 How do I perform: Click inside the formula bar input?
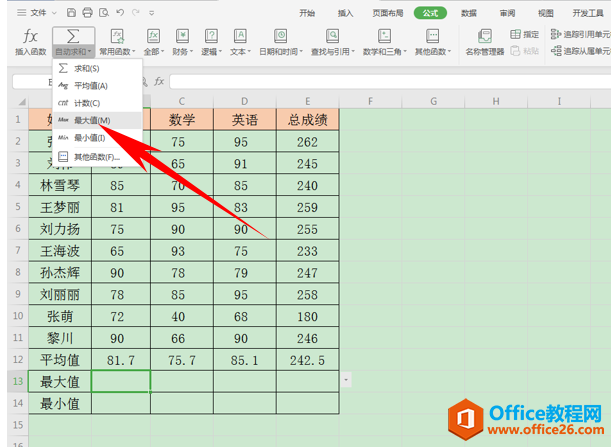tap(390, 82)
